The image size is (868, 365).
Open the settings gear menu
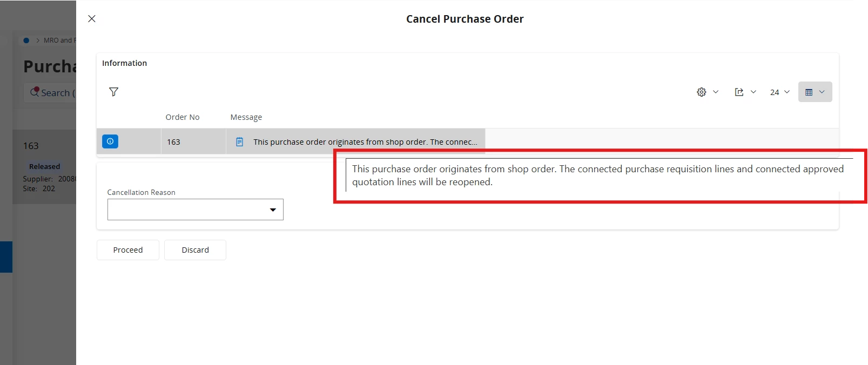tap(701, 92)
